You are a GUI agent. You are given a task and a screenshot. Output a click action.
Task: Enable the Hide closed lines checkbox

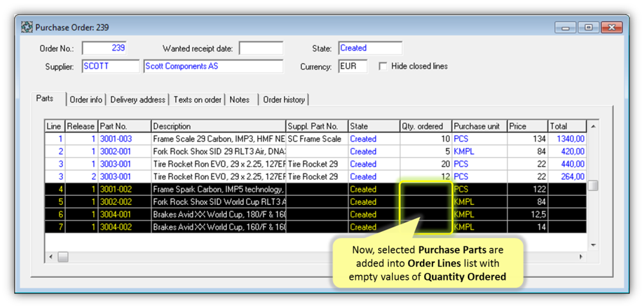click(x=383, y=66)
